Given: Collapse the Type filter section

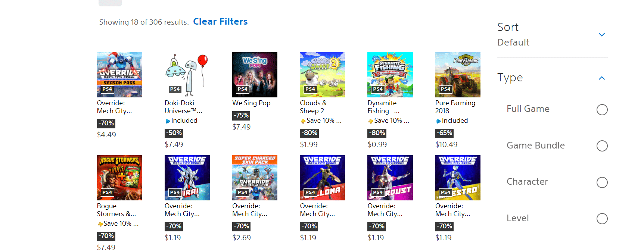Looking at the screenshot, I should 601,78.
